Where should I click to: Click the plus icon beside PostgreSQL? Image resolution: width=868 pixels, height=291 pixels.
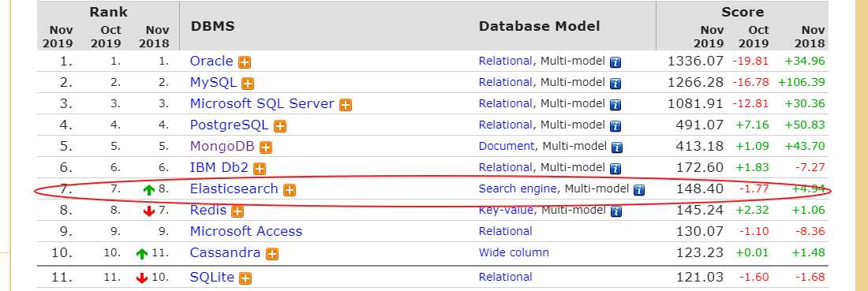[280, 126]
